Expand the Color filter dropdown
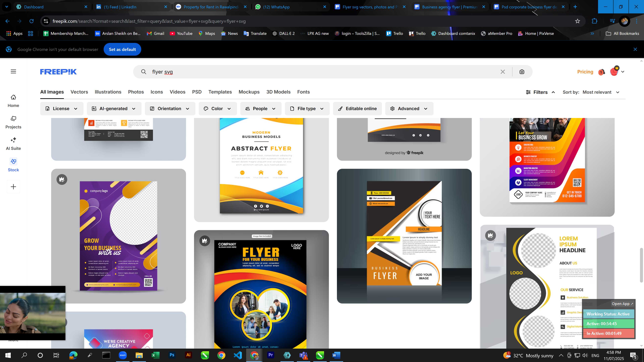 click(218, 109)
